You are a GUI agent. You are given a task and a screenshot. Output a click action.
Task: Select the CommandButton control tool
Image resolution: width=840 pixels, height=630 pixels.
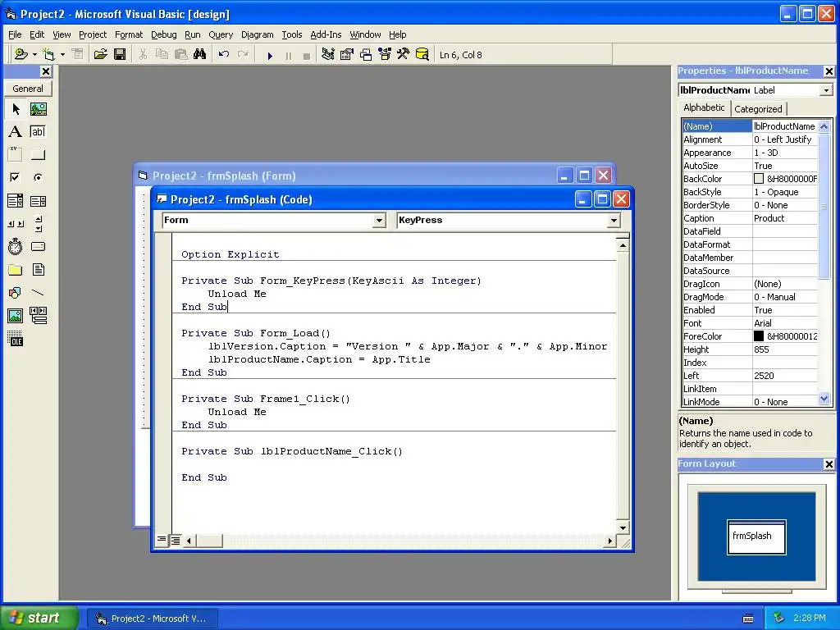pos(38,155)
